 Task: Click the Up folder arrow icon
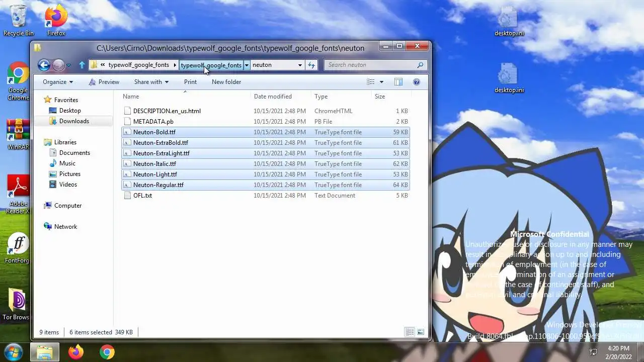click(x=82, y=65)
